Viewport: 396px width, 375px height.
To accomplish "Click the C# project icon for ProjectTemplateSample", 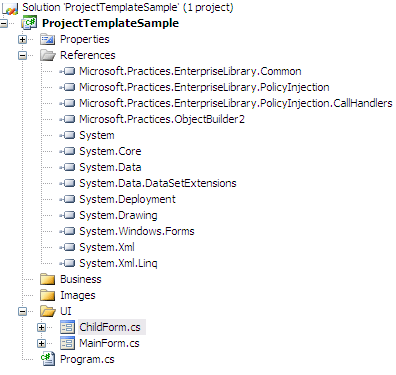I will coord(29,23).
